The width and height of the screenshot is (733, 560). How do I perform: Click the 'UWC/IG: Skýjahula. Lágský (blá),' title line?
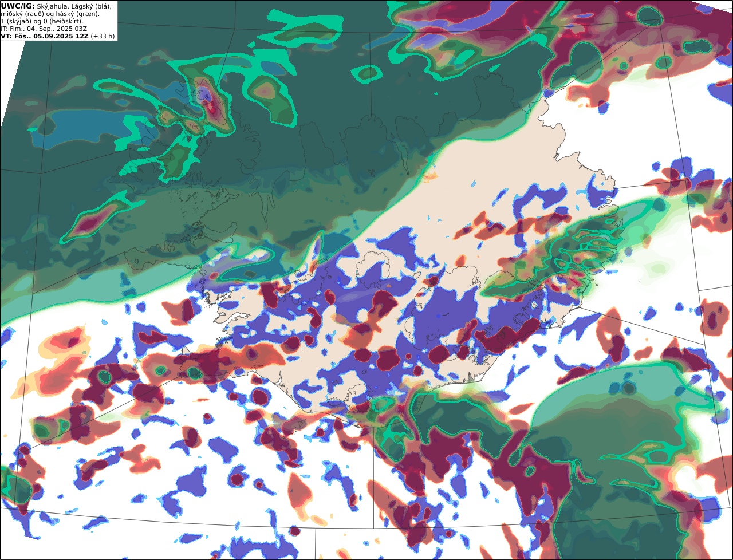click(57, 6)
